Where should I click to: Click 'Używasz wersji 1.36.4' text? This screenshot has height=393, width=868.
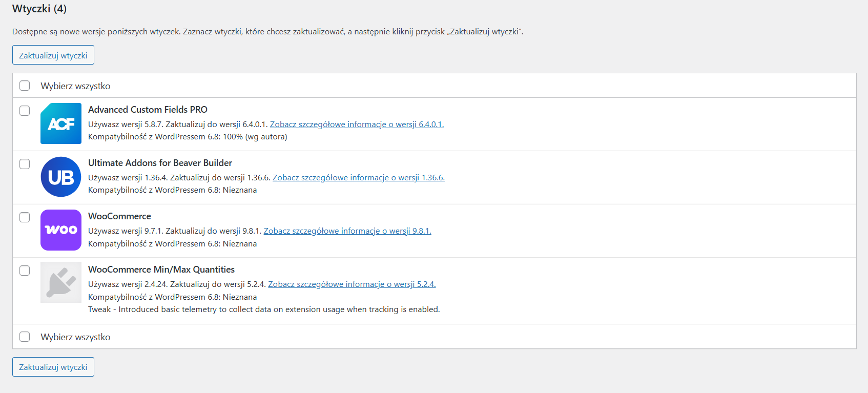[128, 177]
